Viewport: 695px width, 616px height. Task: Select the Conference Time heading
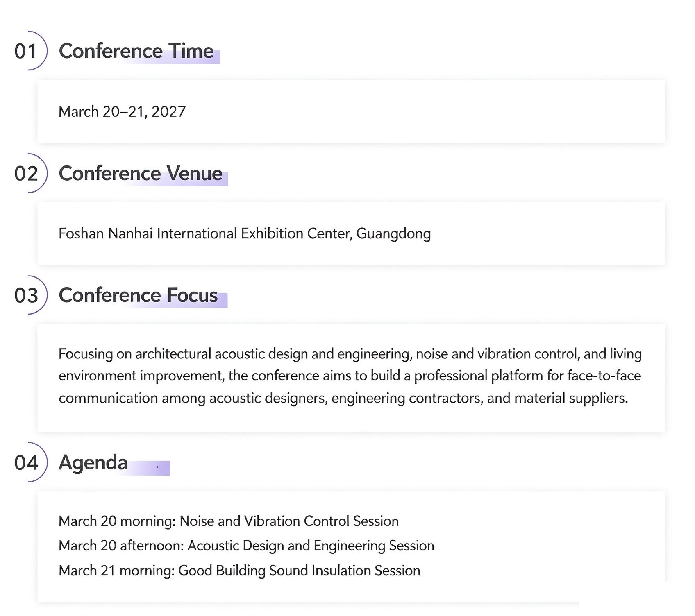(136, 51)
